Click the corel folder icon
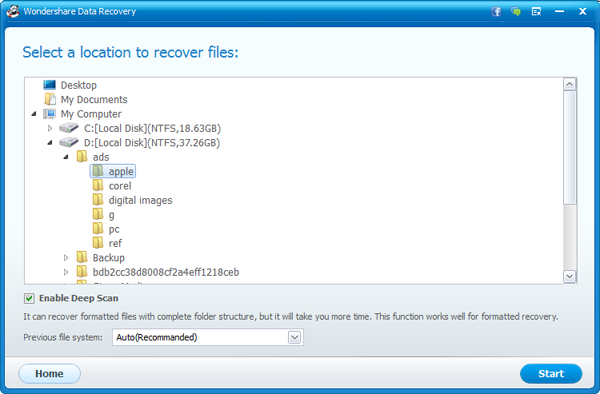The height and width of the screenshot is (394, 600). [x=98, y=186]
